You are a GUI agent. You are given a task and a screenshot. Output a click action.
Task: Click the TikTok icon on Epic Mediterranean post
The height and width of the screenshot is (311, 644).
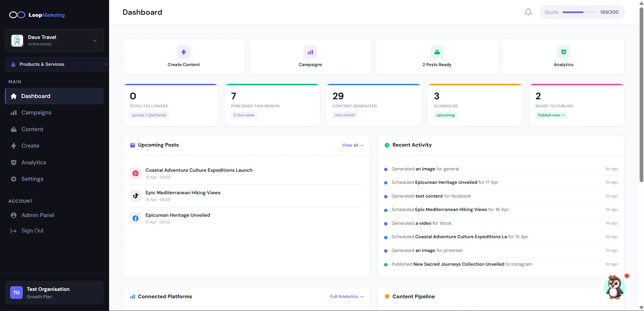coord(135,196)
